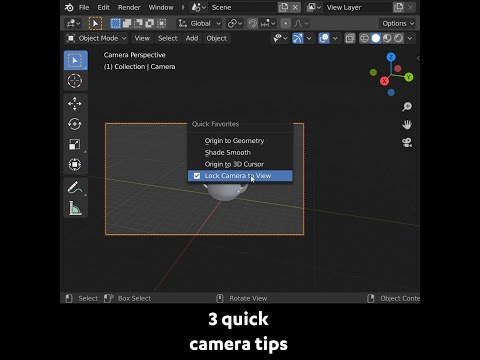Viewport: 480px width, 360px height.
Task: Click the Scene name field
Action: pyautogui.click(x=243, y=7)
